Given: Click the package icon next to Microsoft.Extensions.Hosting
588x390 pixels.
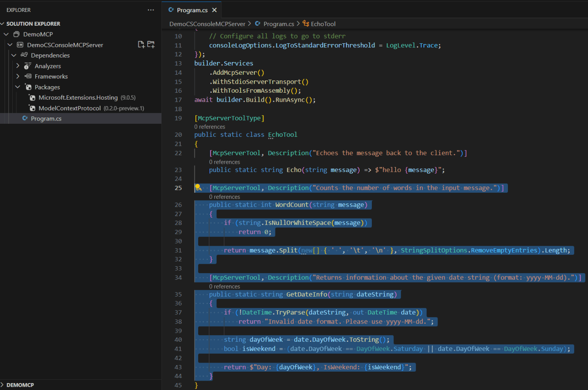Looking at the screenshot, I should 32,97.
